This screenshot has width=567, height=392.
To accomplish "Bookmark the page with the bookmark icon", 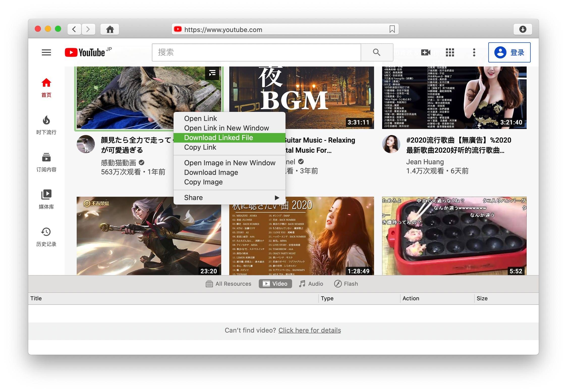I will pyautogui.click(x=392, y=29).
